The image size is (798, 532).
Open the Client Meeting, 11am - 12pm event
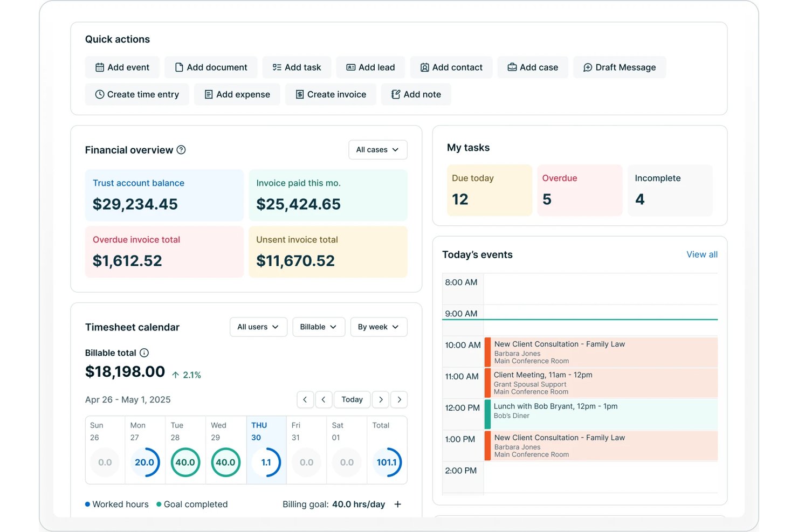(601, 383)
